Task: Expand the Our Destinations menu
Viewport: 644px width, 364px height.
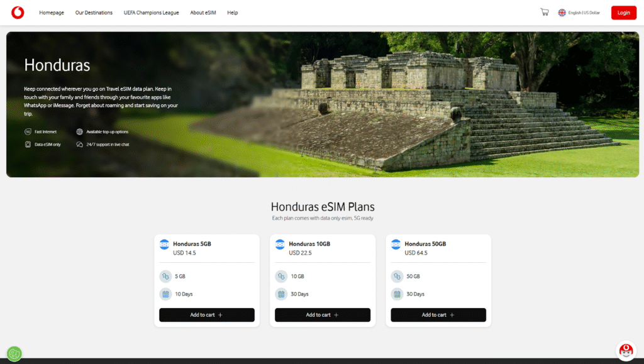Action: pos(93,12)
